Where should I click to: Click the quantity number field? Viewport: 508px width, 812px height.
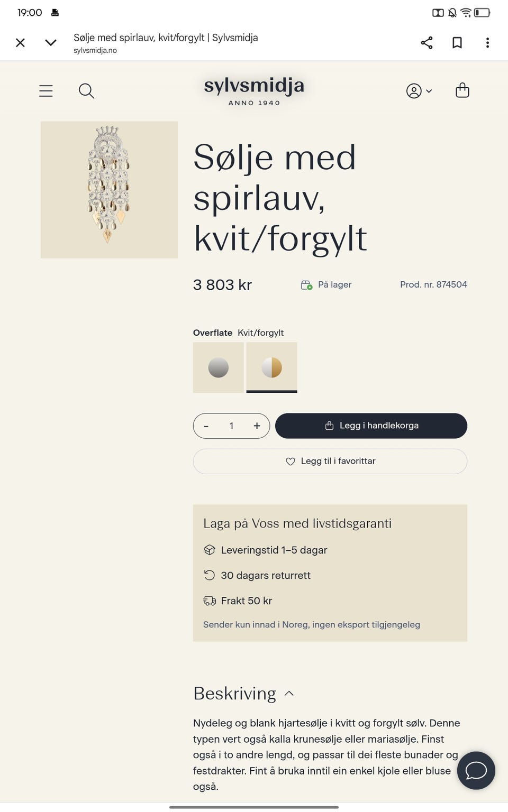(231, 426)
